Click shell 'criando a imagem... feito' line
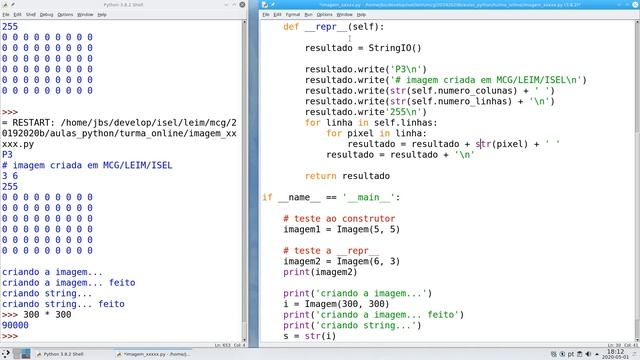This screenshot has width=640, height=360. pos(69,282)
